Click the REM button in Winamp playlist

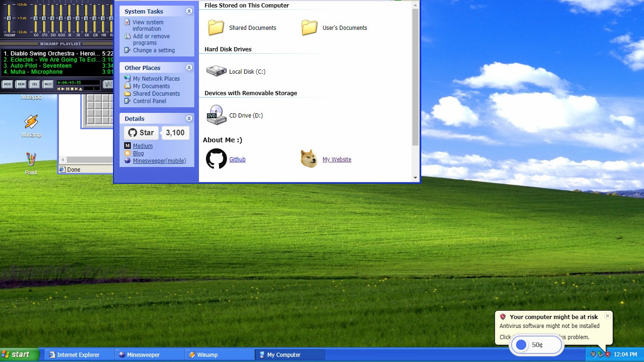click(x=21, y=84)
